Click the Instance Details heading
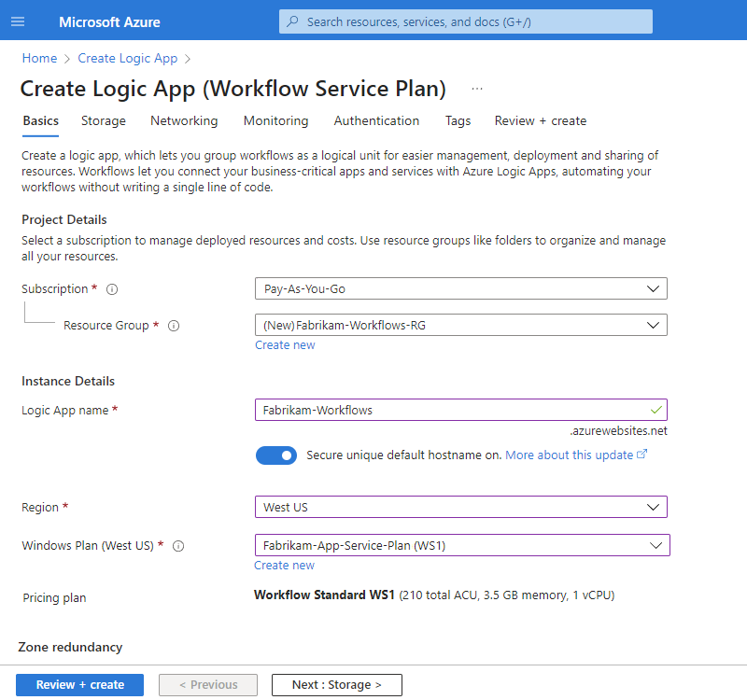Viewport: 747px width, 700px height. 68,382
